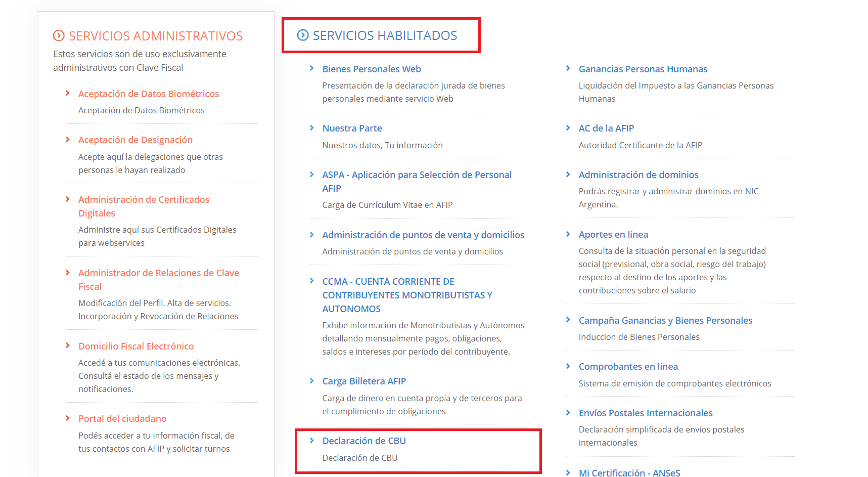Click chevron icon beside Ganancias Personas Humanas

[568, 69]
